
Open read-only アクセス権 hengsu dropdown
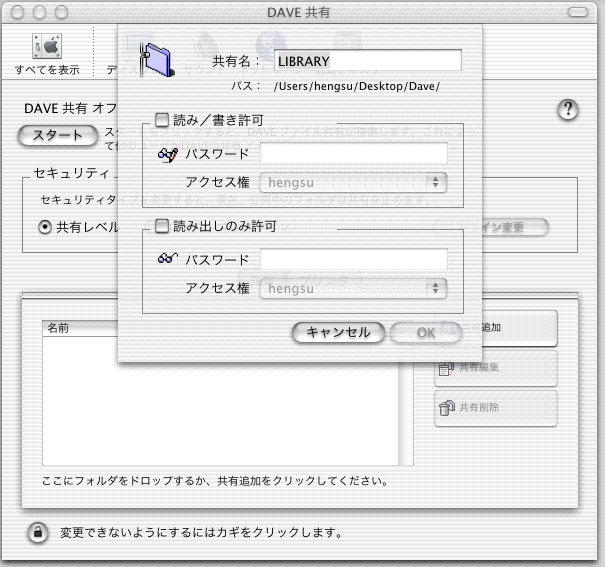[x=353, y=289]
